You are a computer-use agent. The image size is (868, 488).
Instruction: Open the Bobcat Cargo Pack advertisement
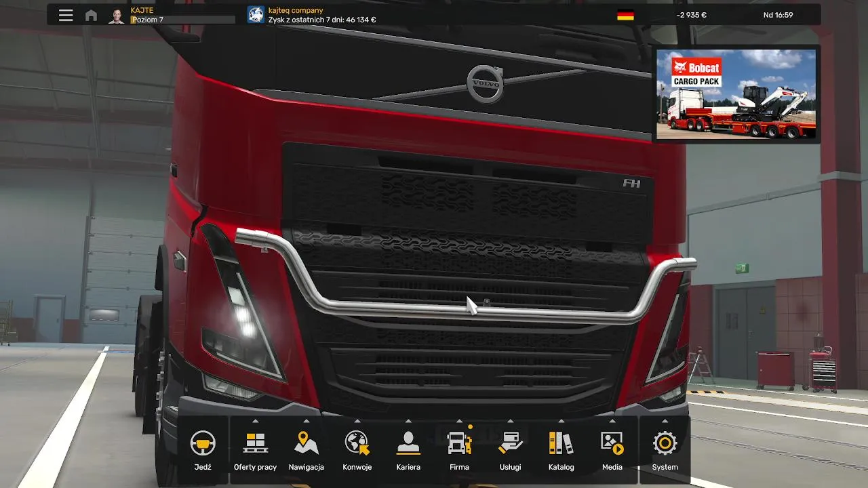coord(736,94)
